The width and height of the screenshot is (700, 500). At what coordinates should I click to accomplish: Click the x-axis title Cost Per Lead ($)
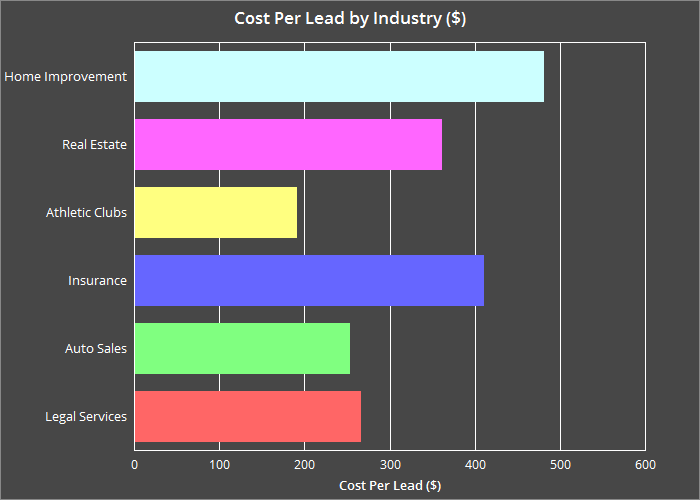(390, 486)
